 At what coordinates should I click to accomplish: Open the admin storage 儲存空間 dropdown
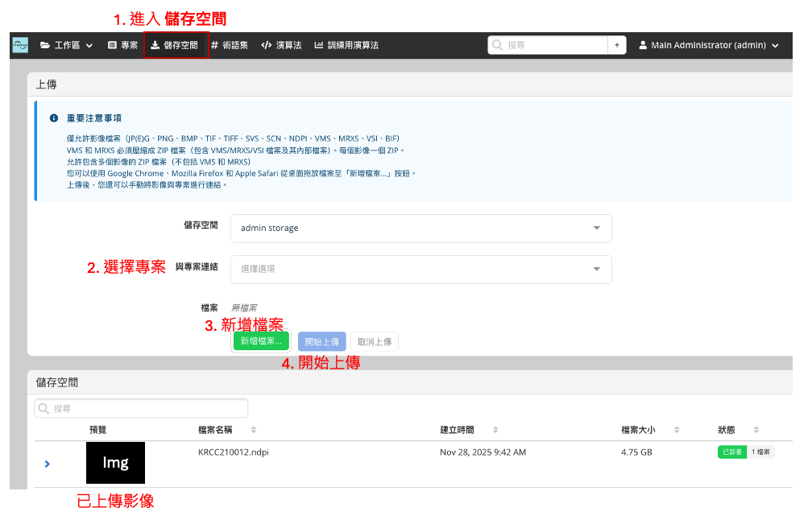(x=420, y=228)
